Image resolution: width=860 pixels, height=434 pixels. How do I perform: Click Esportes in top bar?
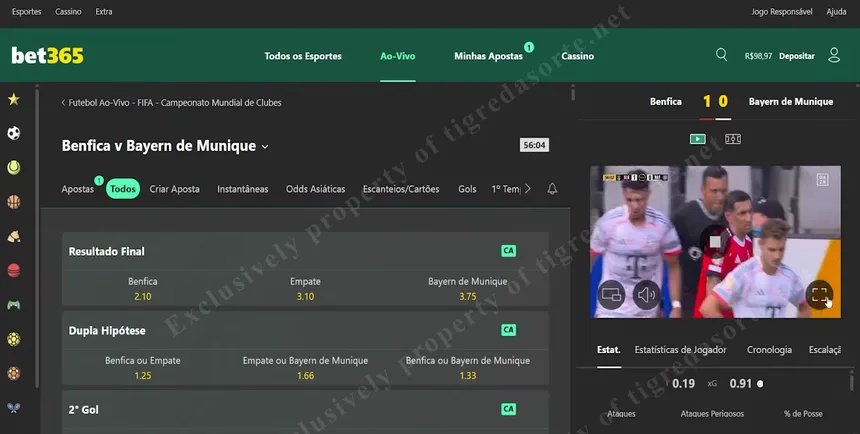pos(26,12)
